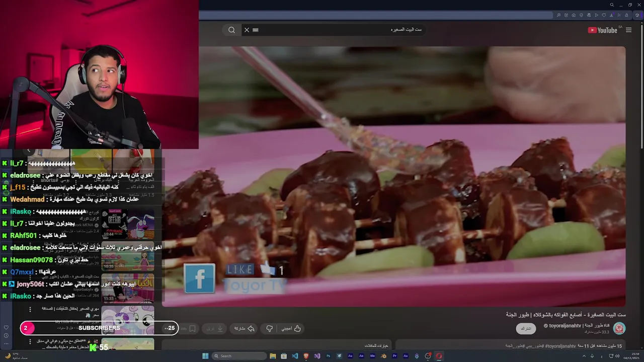Click the chat username Wedahmad

point(27,200)
